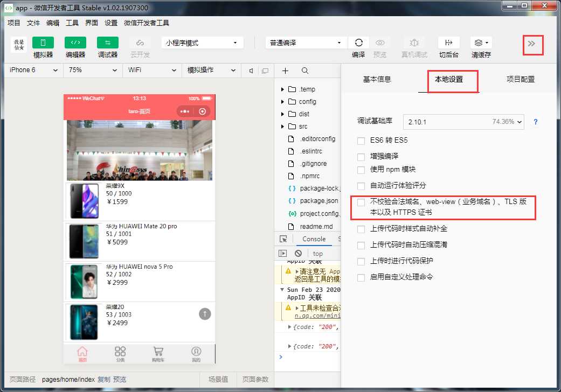Viewport: 561px width, 392px height.
Task: Click 复制 to copy page path
Action: (104, 380)
